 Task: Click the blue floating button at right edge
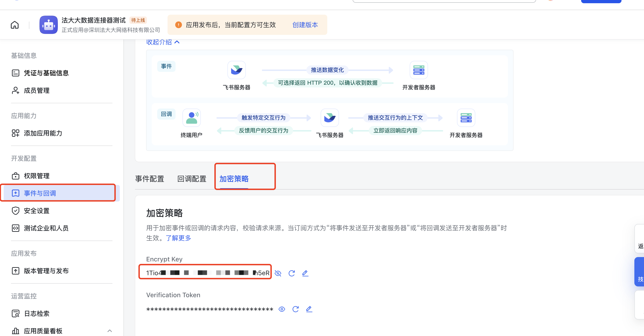[x=639, y=272]
